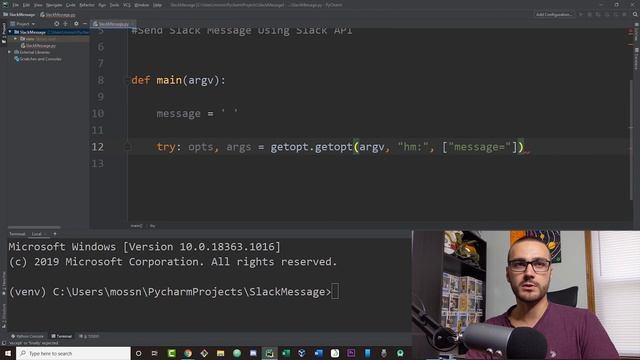Click the code fold marker beside line 12

(x=128, y=147)
